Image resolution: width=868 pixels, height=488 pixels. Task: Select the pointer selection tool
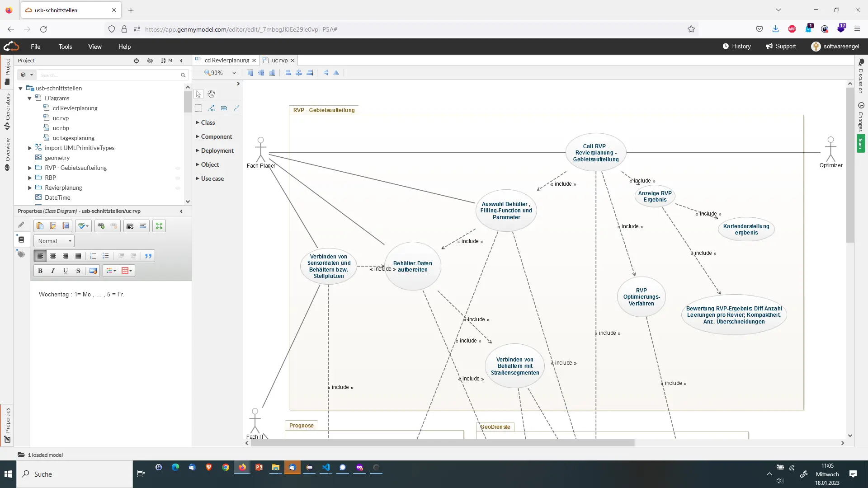198,94
